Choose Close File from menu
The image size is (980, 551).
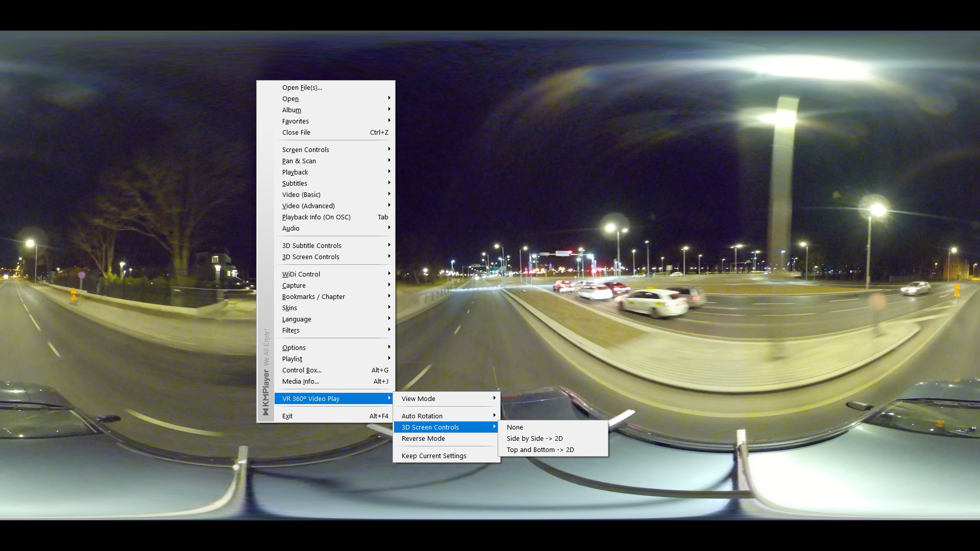[x=296, y=133]
